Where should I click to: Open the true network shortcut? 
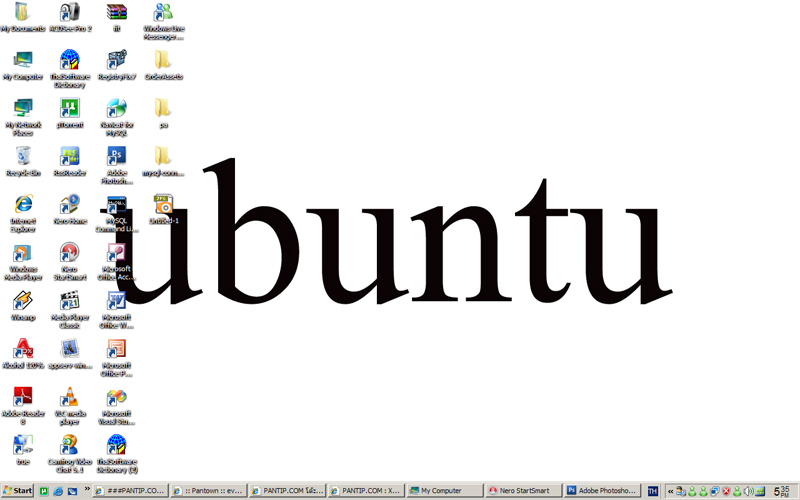pyautogui.click(x=22, y=449)
